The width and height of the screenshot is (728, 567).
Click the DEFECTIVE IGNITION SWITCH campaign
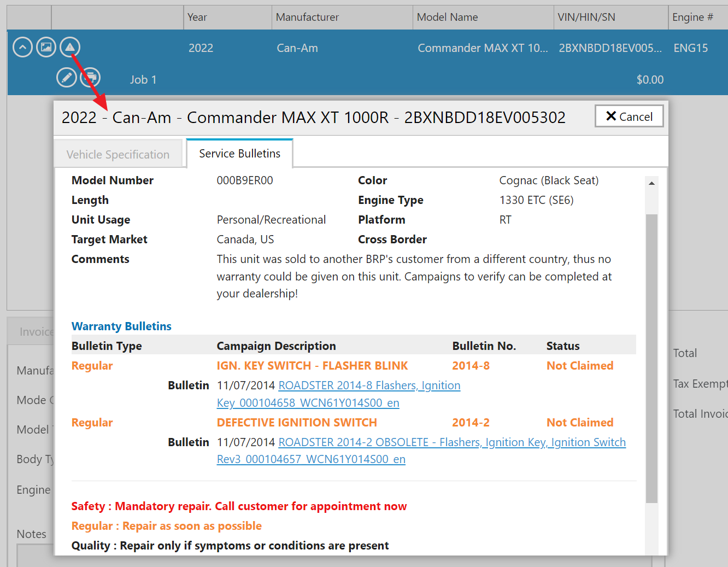(297, 423)
